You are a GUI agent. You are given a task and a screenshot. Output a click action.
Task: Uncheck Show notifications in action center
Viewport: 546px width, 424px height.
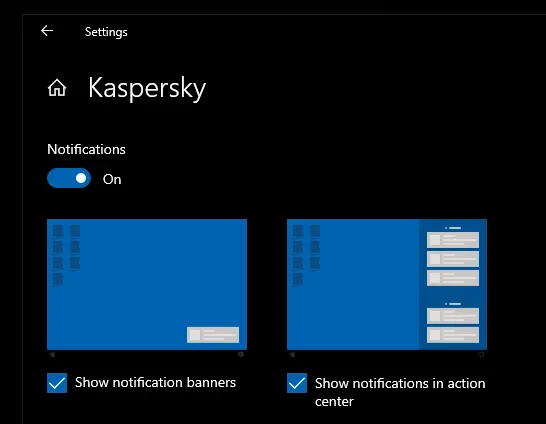(x=297, y=383)
